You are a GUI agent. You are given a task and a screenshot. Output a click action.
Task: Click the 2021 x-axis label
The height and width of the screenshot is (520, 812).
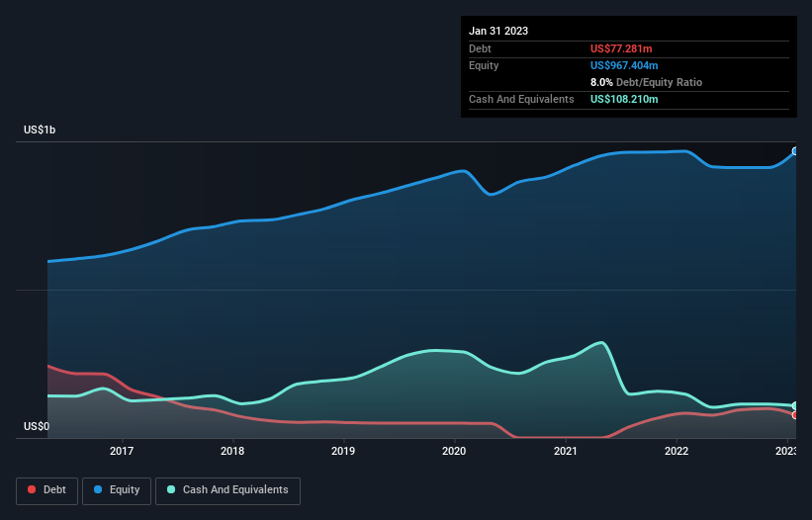point(566,451)
